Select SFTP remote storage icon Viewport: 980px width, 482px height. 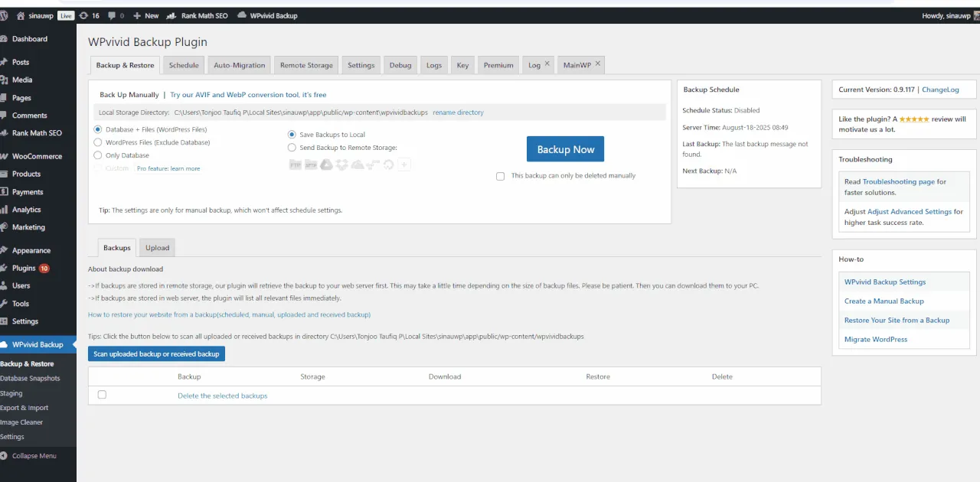(311, 164)
